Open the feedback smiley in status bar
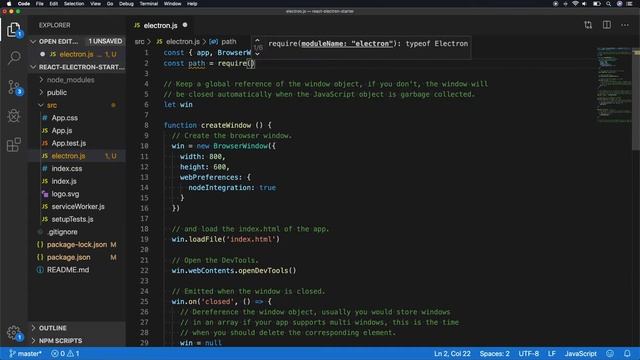640x360 pixels. coord(610,353)
